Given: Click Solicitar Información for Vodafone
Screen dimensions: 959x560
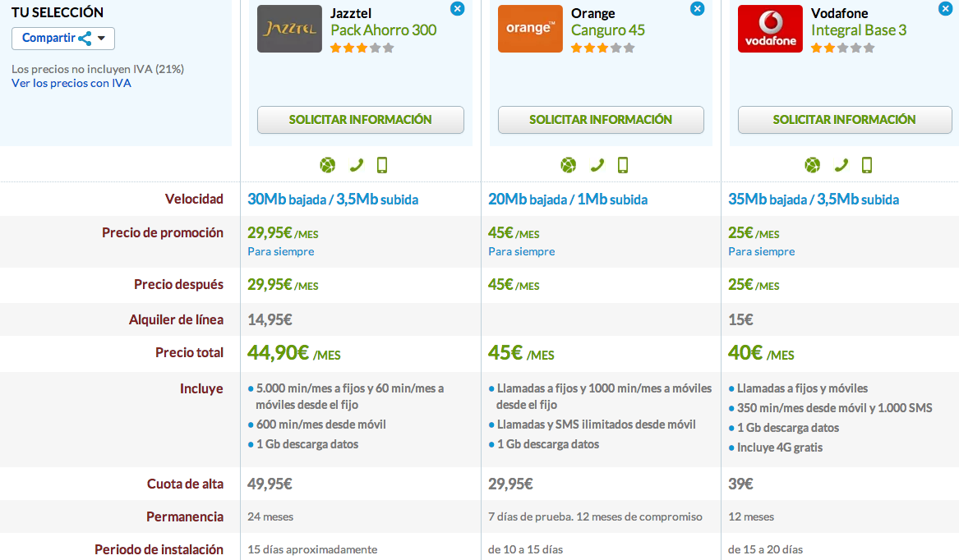Looking at the screenshot, I should pos(845,120).
